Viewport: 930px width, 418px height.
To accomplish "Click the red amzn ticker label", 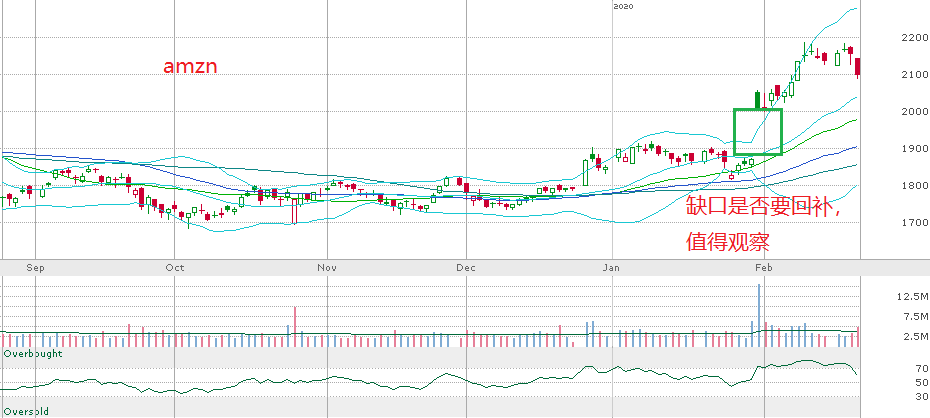I will pos(190,67).
